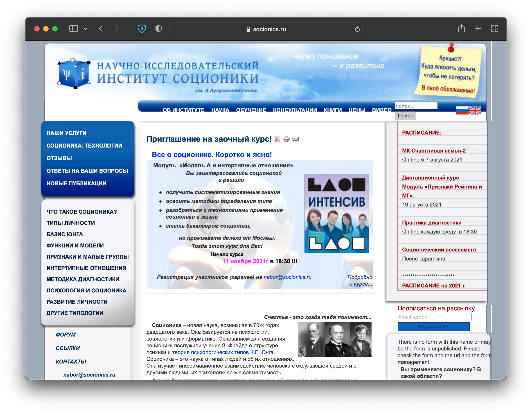Open Соционический ассессмент schedule link
532x413 pixels.
(439, 250)
